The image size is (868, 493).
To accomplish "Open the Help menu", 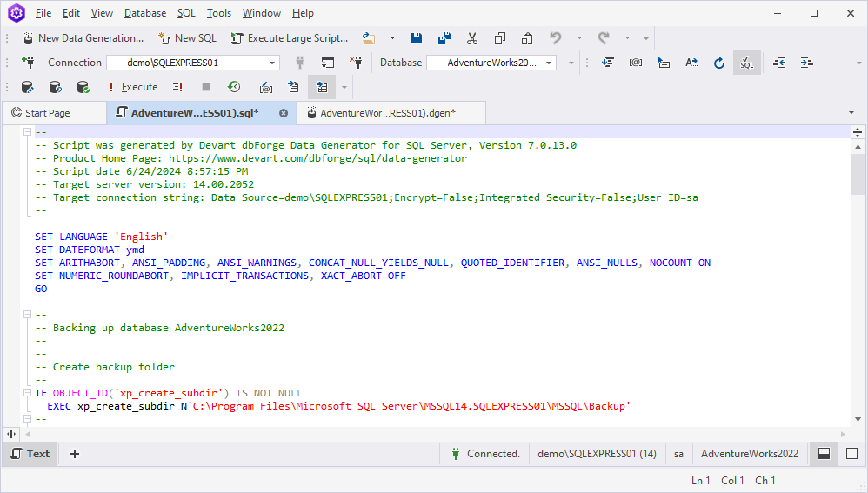I will 303,13.
